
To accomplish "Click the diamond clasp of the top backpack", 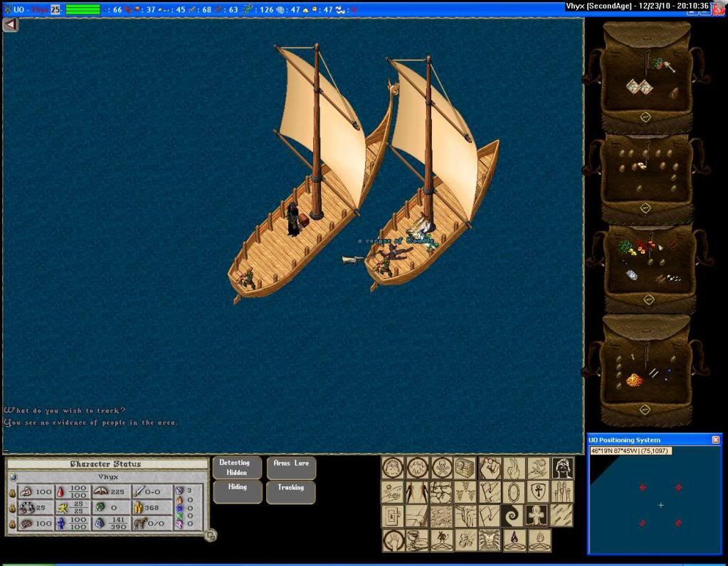I will pyautogui.click(x=645, y=117).
